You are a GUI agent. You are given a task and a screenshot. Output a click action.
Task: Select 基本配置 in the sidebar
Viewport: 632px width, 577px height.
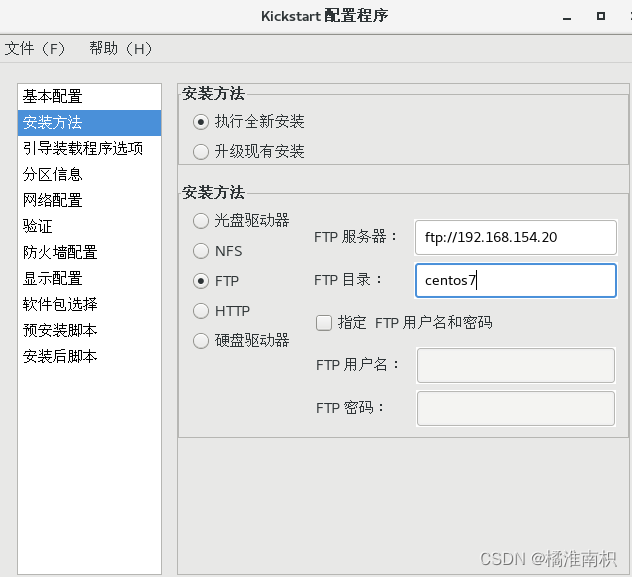89,97
